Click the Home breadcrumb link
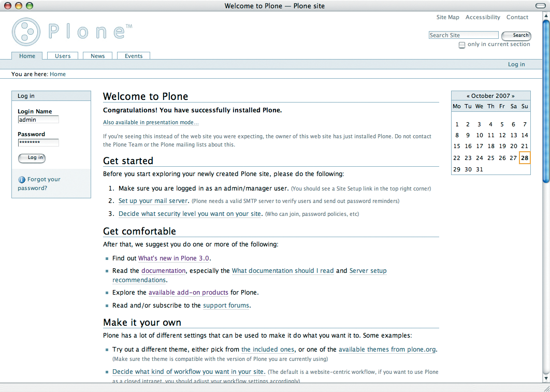The height and width of the screenshot is (392, 550). point(57,74)
